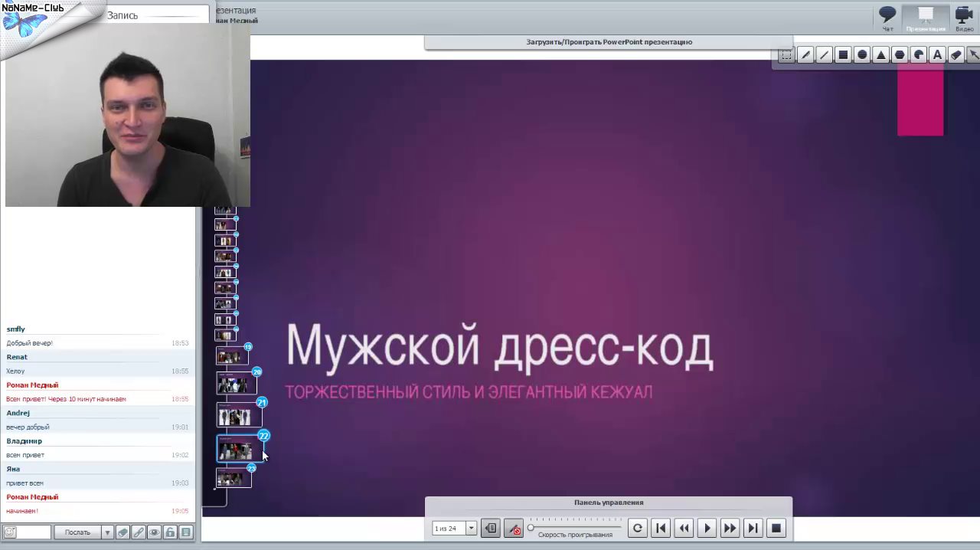Select the pencil drawing tool
The image size is (980, 550).
coord(805,55)
